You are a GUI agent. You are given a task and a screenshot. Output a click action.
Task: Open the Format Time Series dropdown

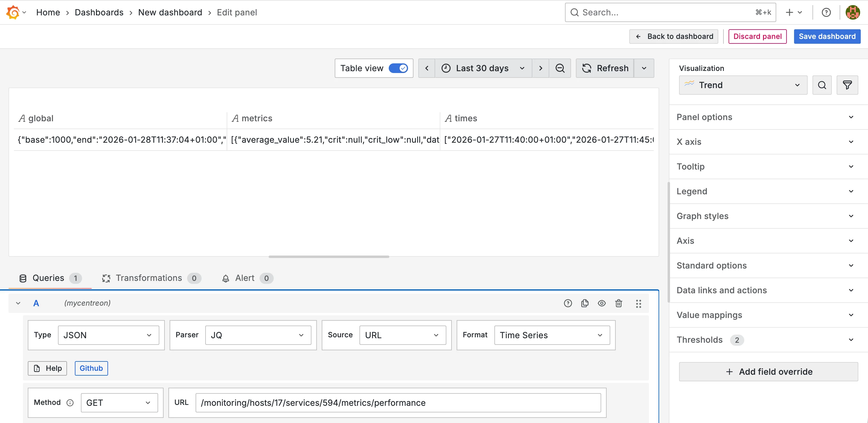(552, 335)
